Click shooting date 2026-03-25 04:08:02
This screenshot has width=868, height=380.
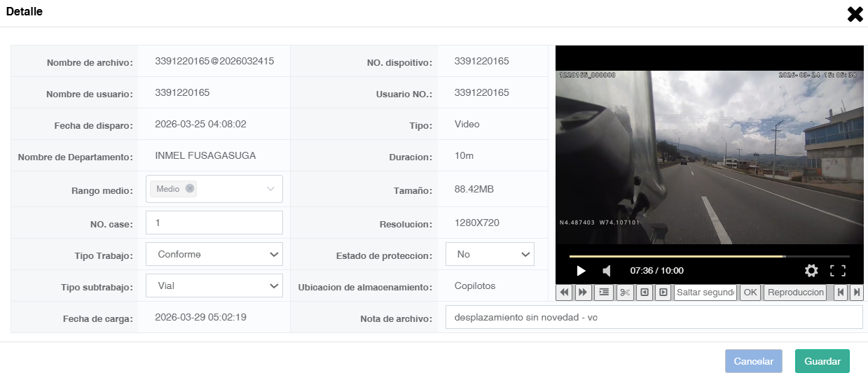pyautogui.click(x=200, y=124)
